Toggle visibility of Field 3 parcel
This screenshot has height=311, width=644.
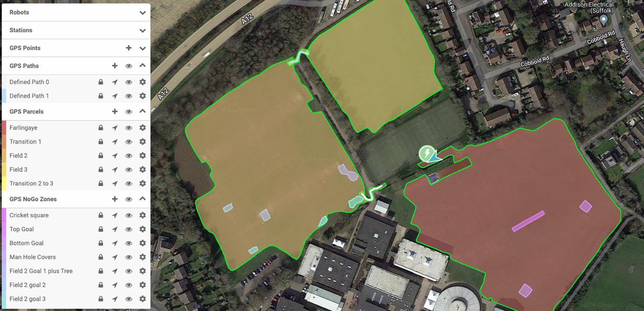[x=129, y=170]
